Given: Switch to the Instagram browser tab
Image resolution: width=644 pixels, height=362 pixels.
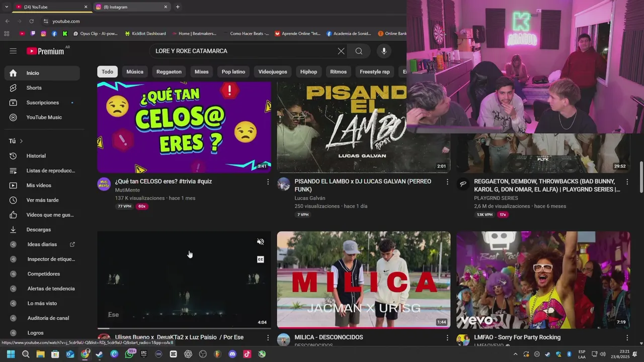Looking at the screenshot, I should [131, 7].
